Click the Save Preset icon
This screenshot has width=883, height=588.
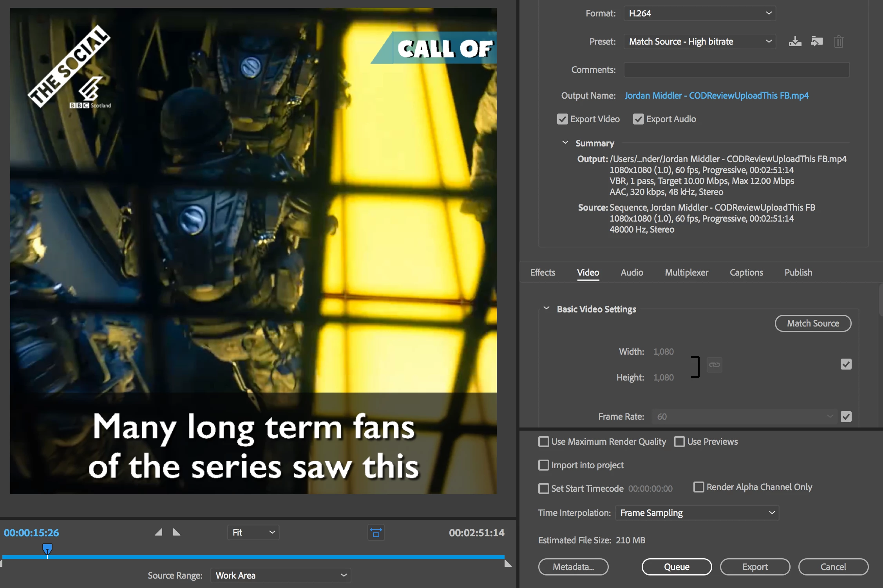point(795,41)
